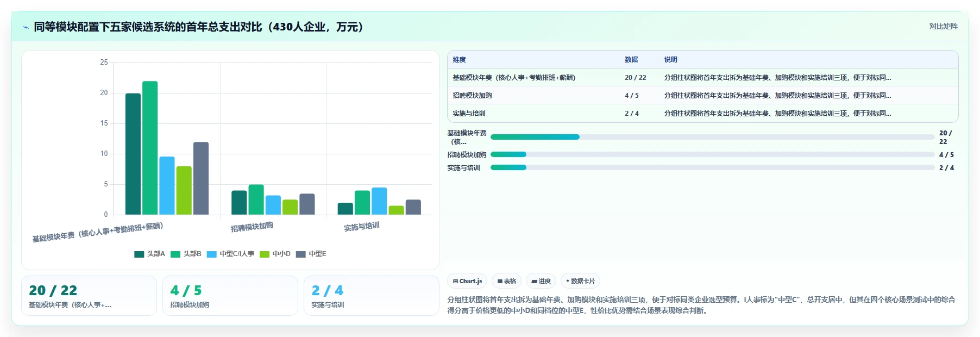
Task: Click 中小D bar in 招聘模块加购 group
Action: coord(290,207)
